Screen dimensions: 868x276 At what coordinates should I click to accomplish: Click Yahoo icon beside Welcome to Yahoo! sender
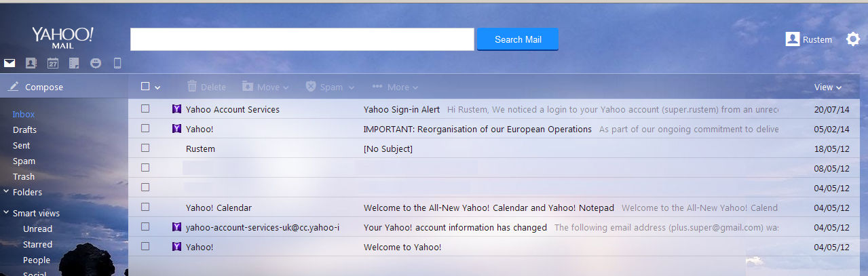pos(176,247)
